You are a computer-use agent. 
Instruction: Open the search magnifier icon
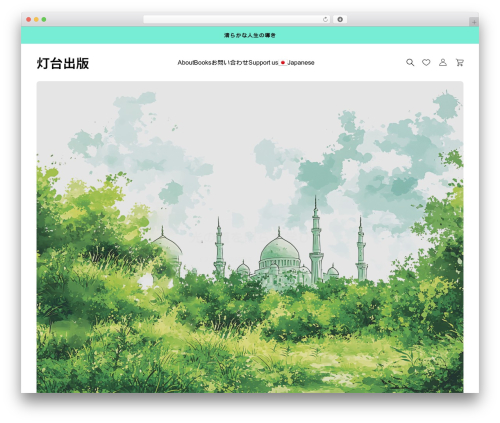tap(410, 62)
